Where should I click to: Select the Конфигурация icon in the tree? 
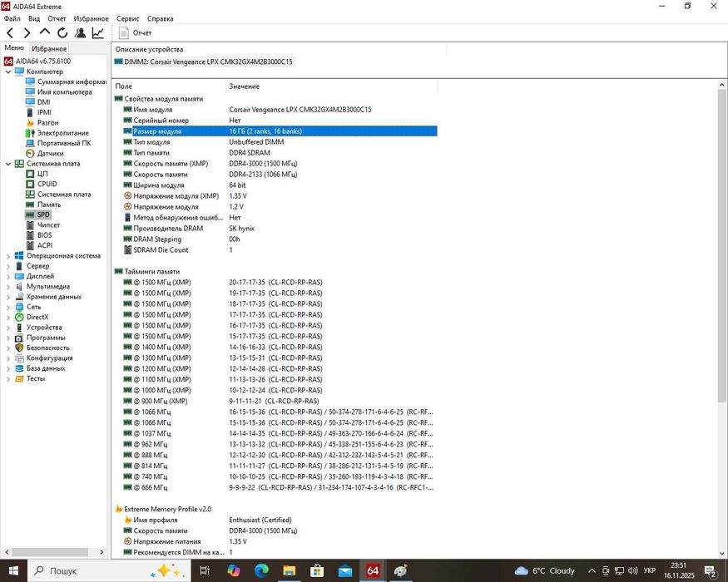tap(19, 358)
